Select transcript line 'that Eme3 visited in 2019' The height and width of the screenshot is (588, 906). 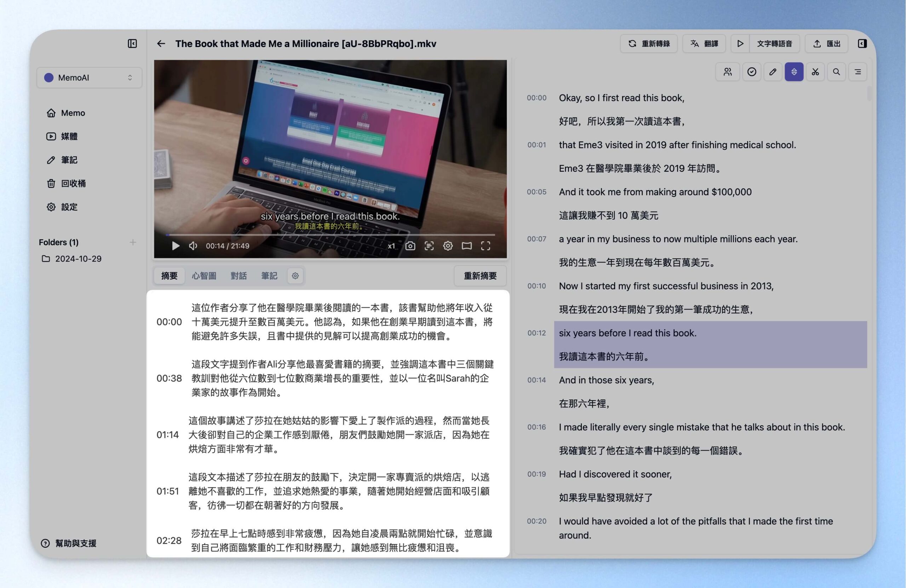point(678,145)
